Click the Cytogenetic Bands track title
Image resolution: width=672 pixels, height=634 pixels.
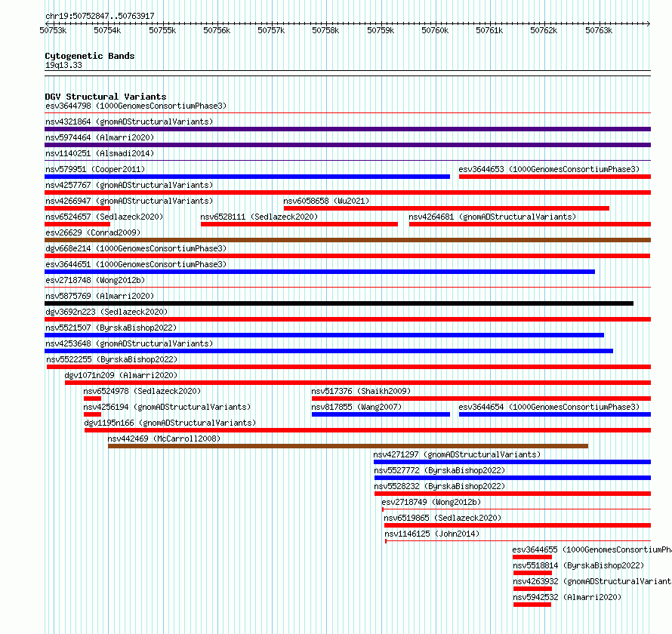coord(90,56)
